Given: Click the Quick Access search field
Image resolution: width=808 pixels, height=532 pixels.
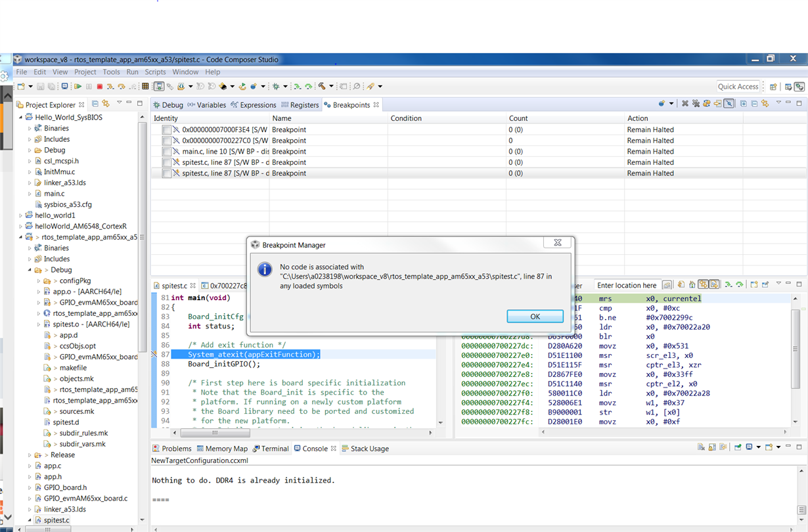Looking at the screenshot, I should 738,87.
